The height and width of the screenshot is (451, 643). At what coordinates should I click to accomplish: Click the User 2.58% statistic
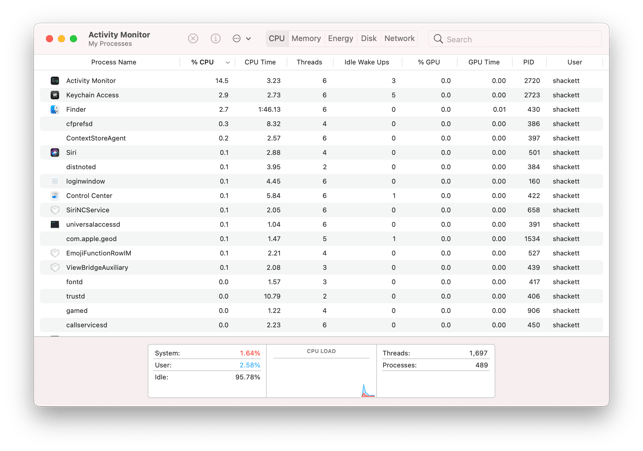click(207, 365)
